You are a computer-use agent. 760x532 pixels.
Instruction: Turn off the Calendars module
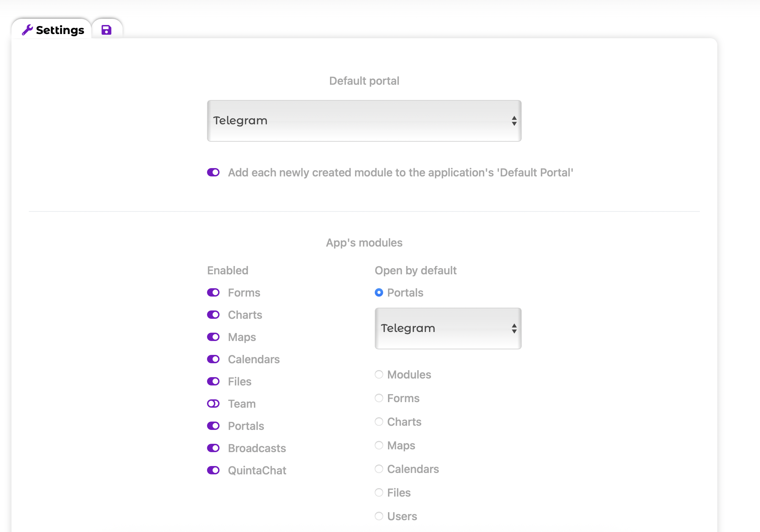pyautogui.click(x=213, y=359)
